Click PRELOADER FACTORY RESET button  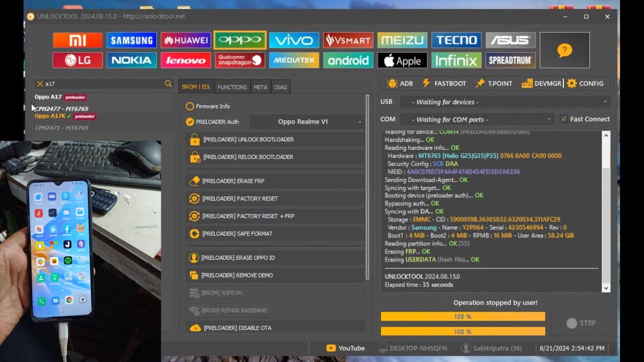[x=275, y=199]
